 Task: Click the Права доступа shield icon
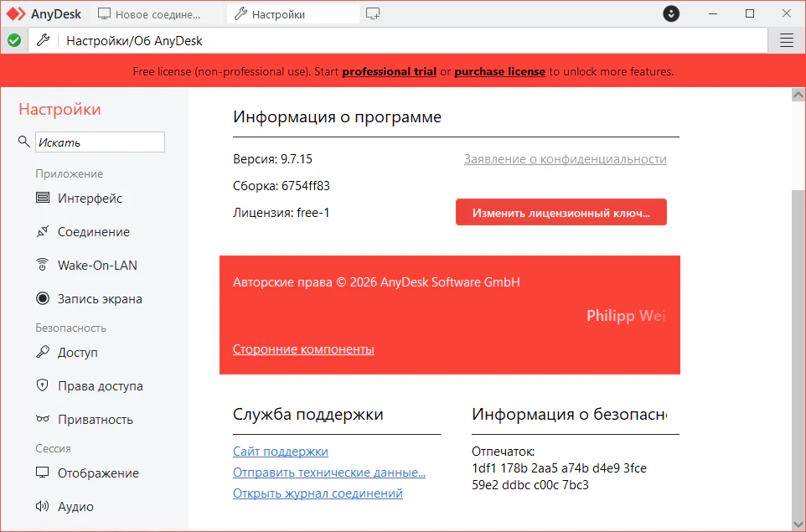point(43,385)
